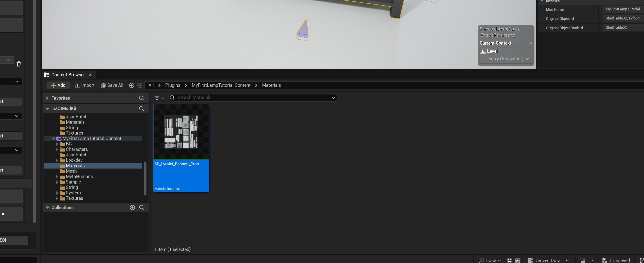Open the All breadcrumb
Screen dimensions: 644x263
point(151,85)
